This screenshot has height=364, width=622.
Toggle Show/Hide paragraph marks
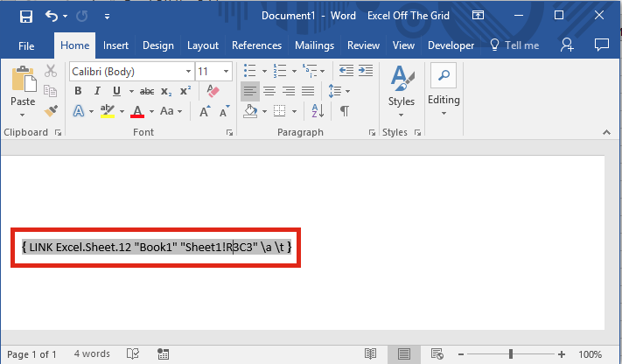[x=345, y=111]
